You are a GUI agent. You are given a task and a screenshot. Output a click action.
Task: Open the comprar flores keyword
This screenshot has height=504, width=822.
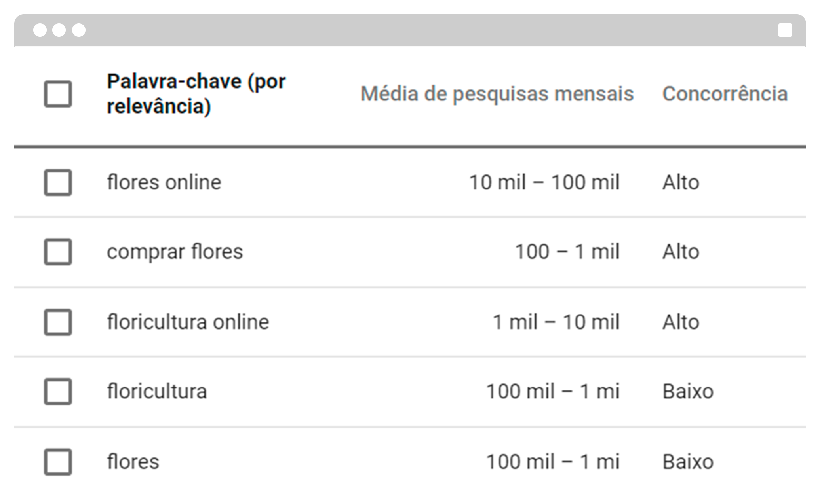tap(175, 252)
